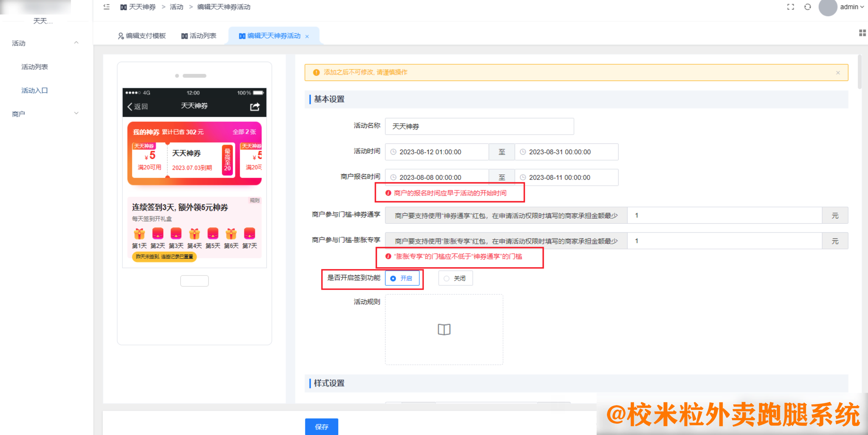Select the 开启 radio button for sign-in feature
Screen dimensions: 868x435
tap(393, 278)
